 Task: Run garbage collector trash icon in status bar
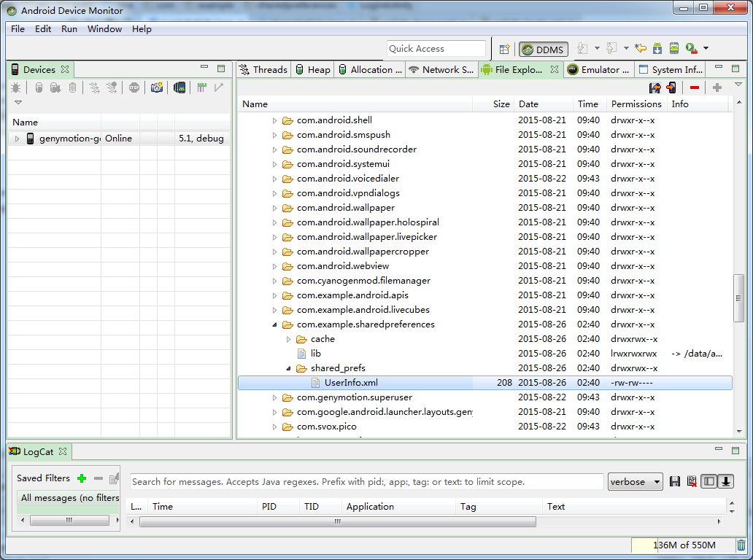[741, 545]
